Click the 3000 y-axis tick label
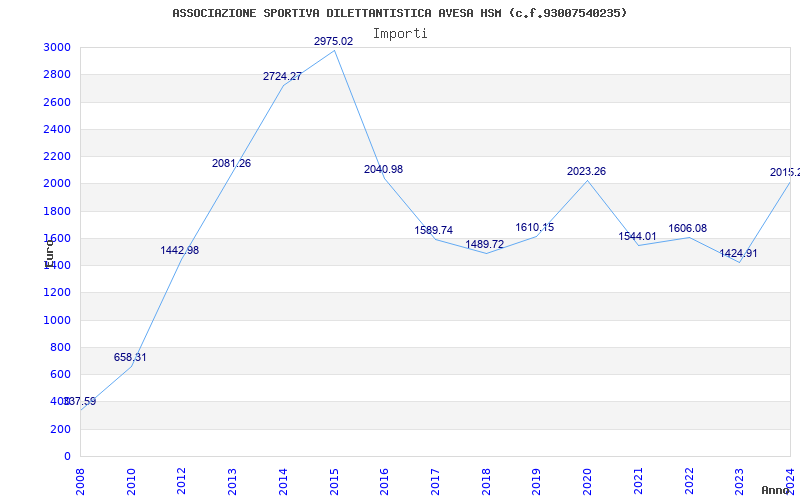This screenshot has width=800, height=500. click(57, 47)
